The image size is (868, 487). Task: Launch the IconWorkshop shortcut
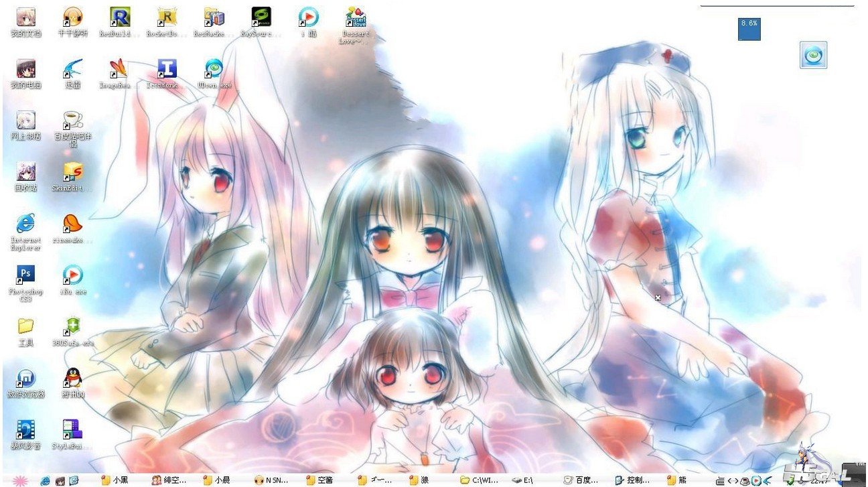pos(167,68)
